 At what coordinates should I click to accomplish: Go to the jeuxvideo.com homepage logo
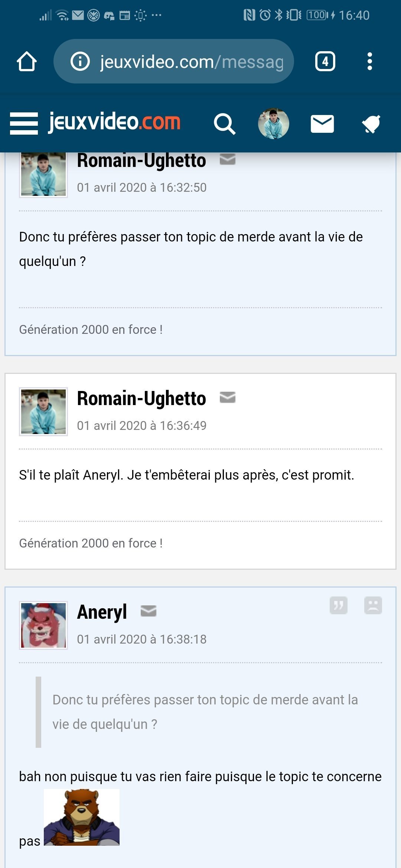(114, 122)
